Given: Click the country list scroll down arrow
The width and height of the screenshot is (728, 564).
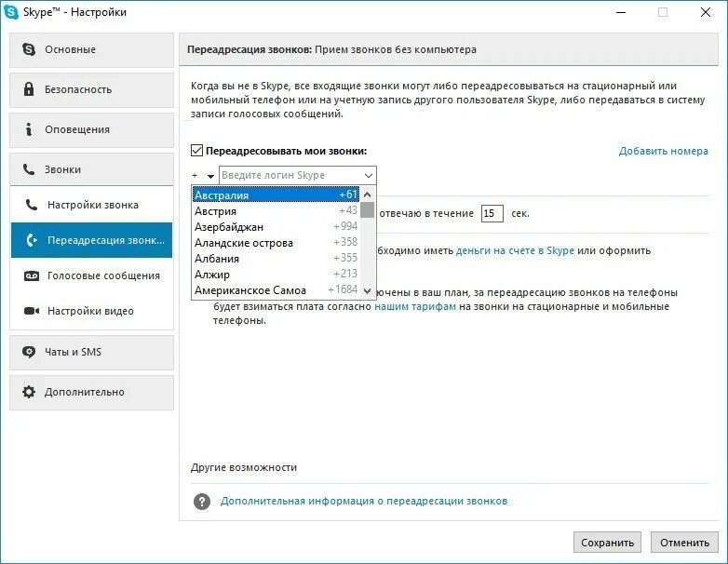Looking at the screenshot, I should point(367,291).
